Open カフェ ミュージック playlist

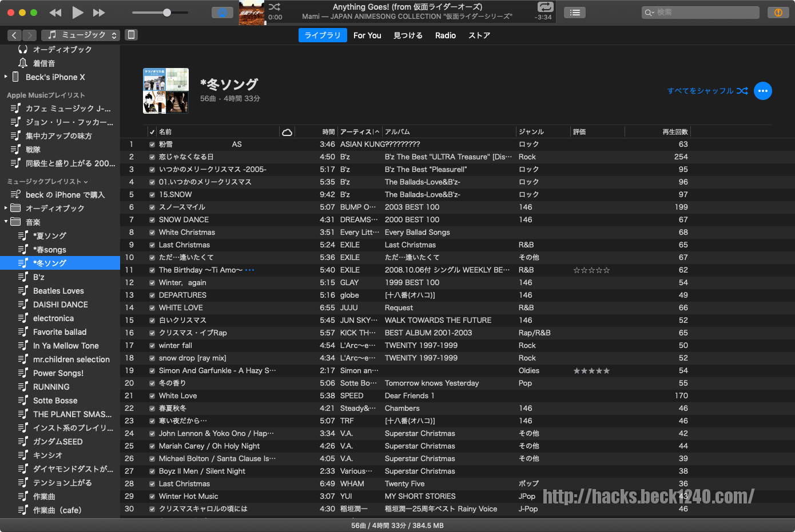click(x=60, y=109)
